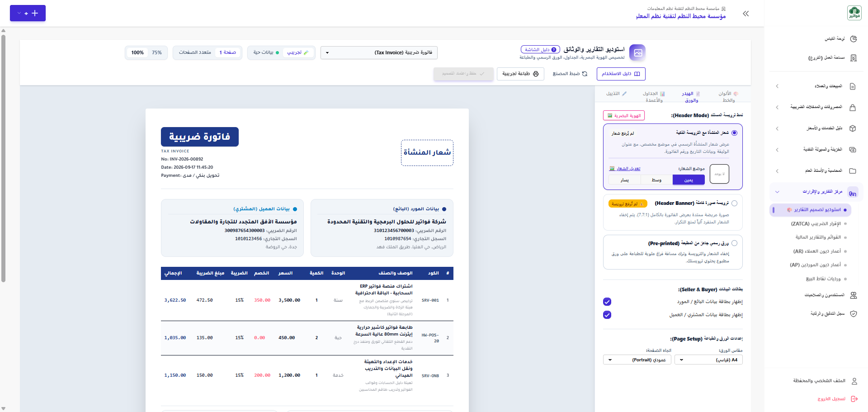
Task: Open the Tax Invoice document type dropdown
Action: click(379, 53)
